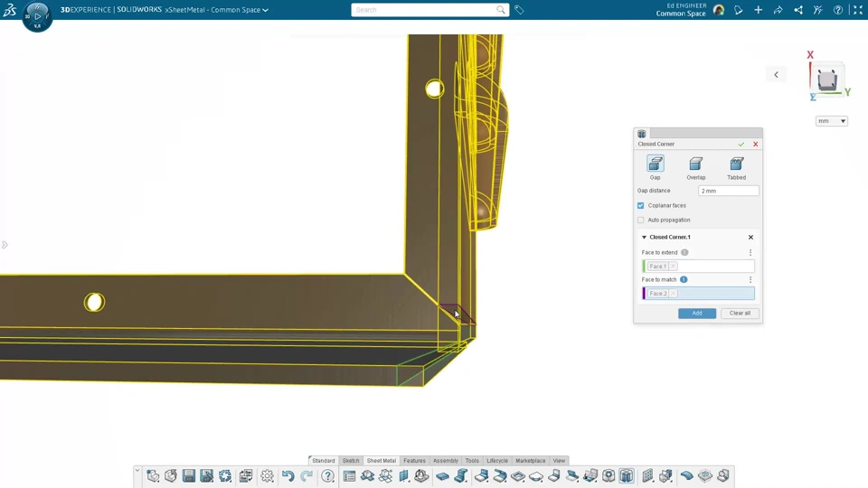Open Face to extend options menu
The height and width of the screenshot is (488, 868).
click(x=750, y=252)
